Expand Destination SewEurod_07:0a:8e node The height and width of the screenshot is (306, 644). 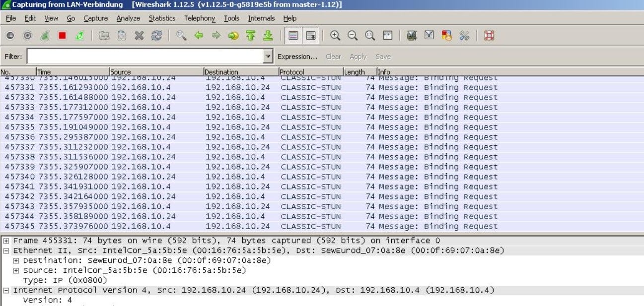pos(16,260)
